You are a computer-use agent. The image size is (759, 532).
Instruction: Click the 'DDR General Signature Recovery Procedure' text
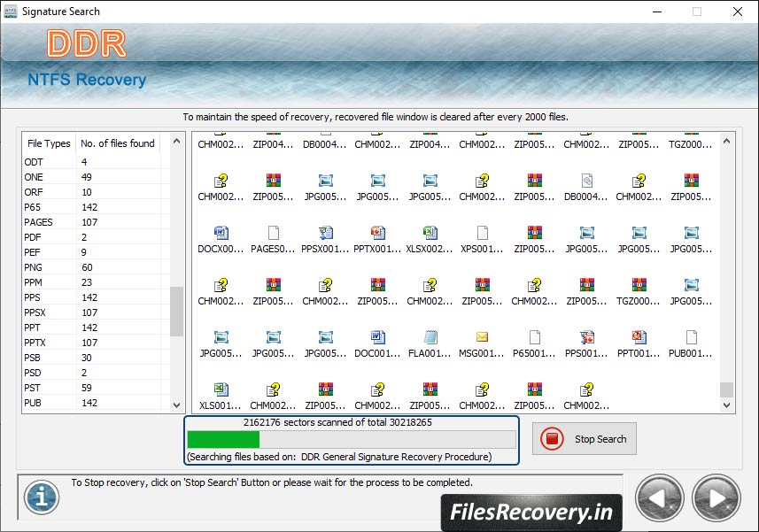pyautogui.click(x=395, y=457)
